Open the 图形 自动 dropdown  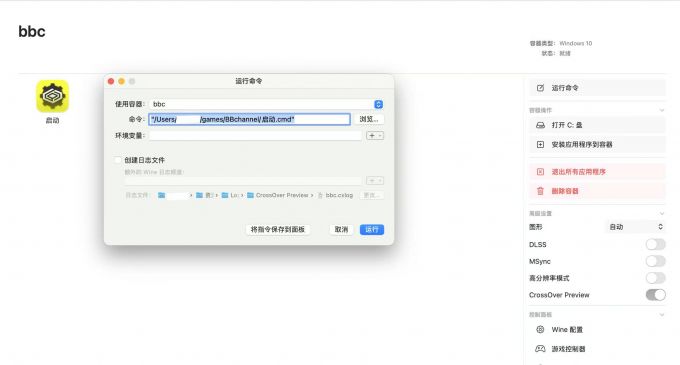coord(635,227)
